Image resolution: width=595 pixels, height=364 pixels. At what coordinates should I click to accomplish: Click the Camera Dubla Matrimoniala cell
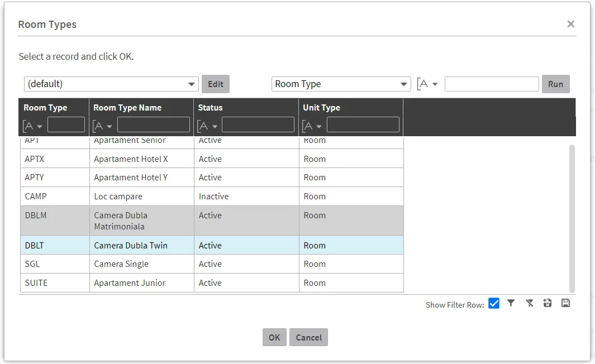[141, 221]
